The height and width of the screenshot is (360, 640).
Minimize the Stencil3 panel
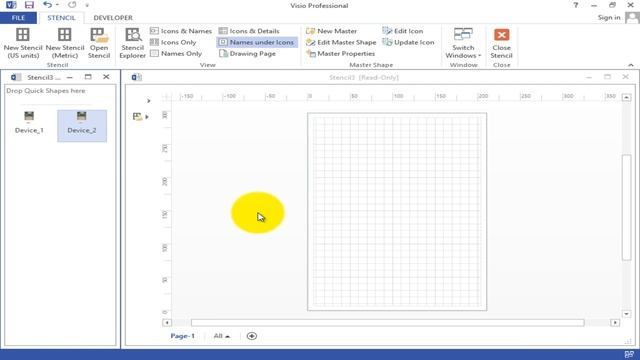tap(70, 77)
